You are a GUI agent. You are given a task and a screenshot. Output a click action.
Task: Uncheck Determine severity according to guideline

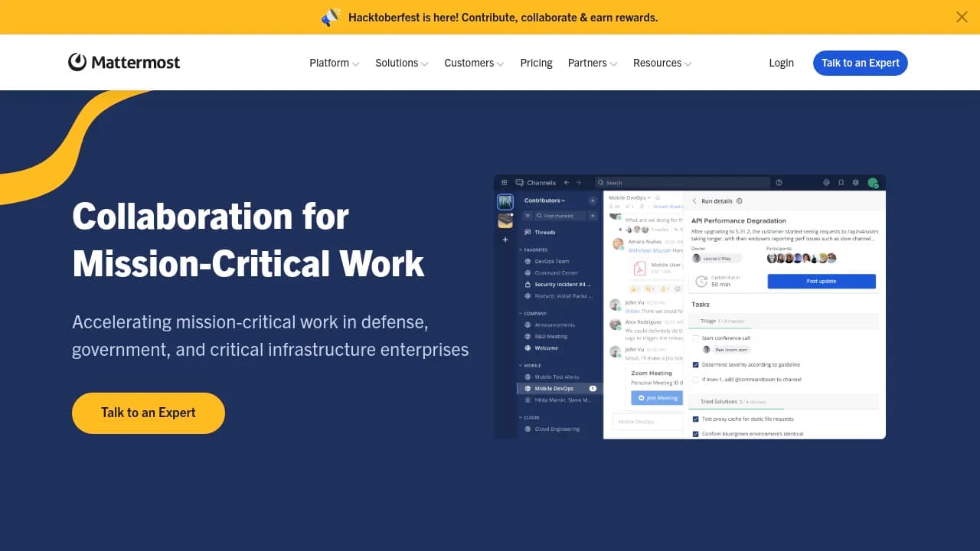tap(695, 364)
